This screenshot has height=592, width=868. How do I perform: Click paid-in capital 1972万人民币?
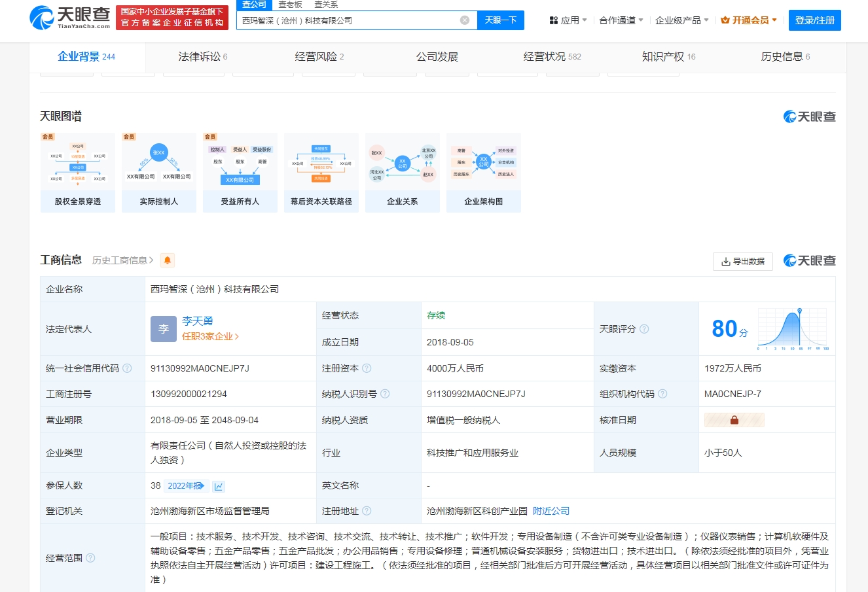pyautogui.click(x=732, y=368)
